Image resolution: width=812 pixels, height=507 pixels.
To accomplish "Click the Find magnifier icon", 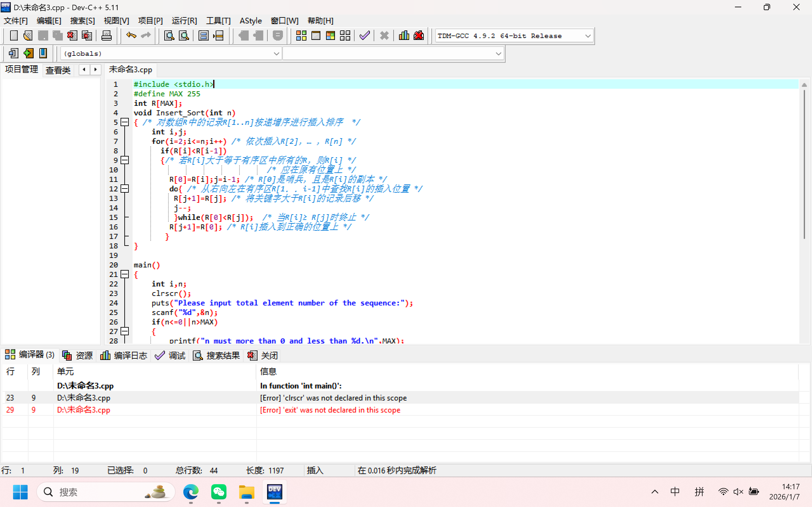I will [169, 35].
